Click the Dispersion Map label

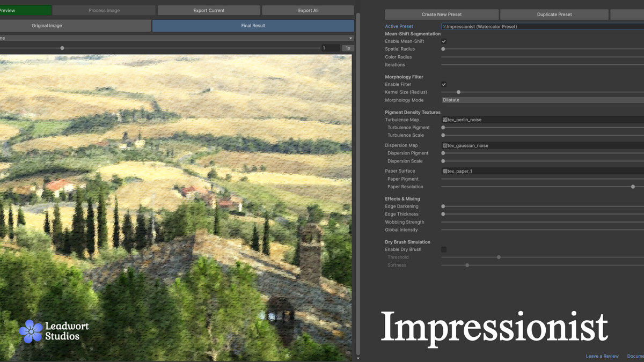401,145
